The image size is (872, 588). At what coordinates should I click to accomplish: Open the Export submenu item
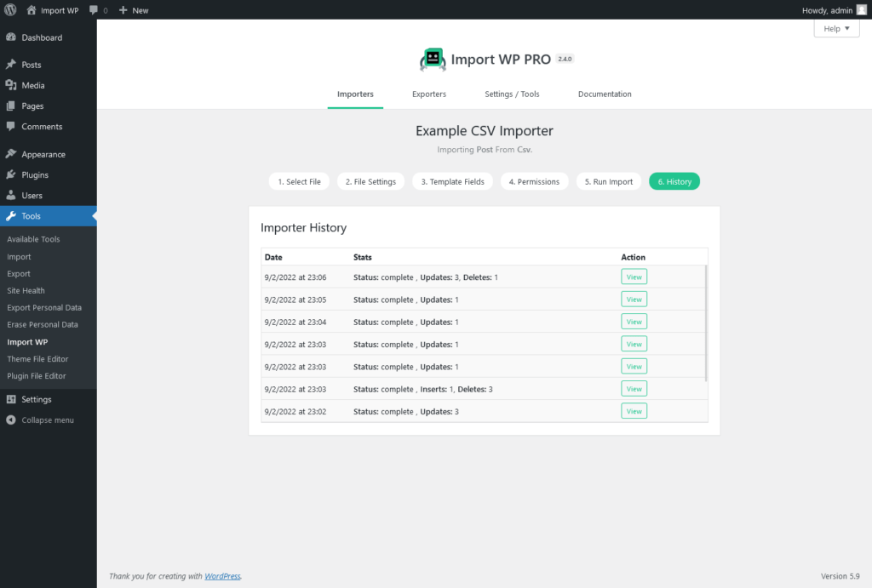[x=19, y=273]
